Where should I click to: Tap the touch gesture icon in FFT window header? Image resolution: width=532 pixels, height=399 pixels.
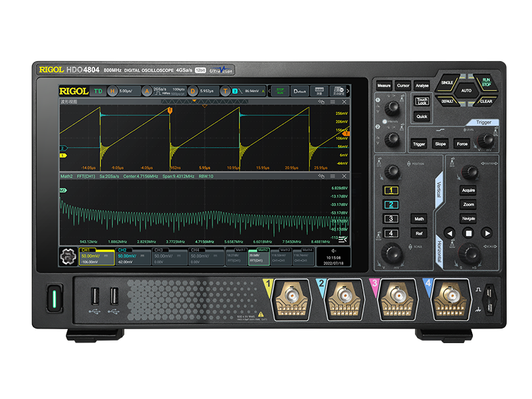click(x=321, y=176)
